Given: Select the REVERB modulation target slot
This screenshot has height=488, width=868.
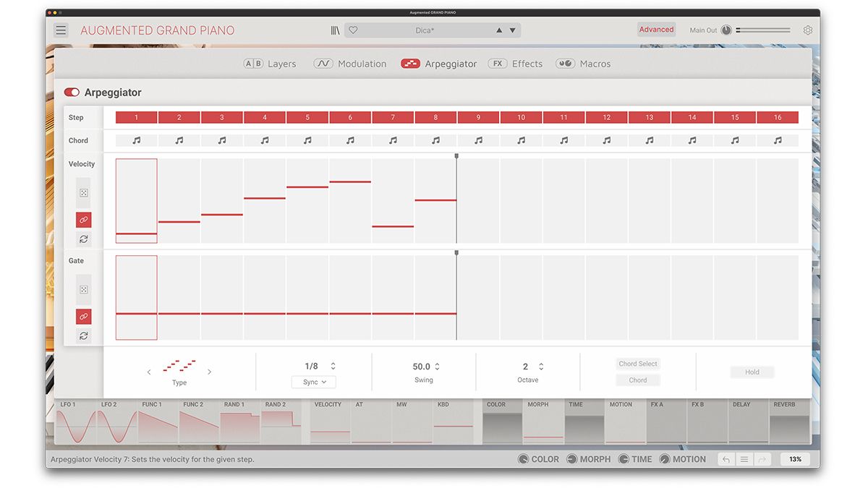Looking at the screenshot, I should pos(790,422).
